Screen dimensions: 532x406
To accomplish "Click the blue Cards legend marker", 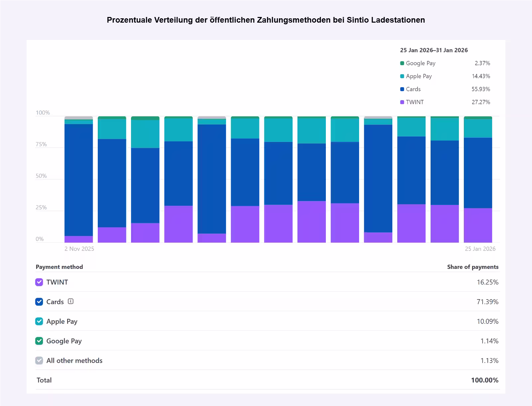I will pos(402,89).
